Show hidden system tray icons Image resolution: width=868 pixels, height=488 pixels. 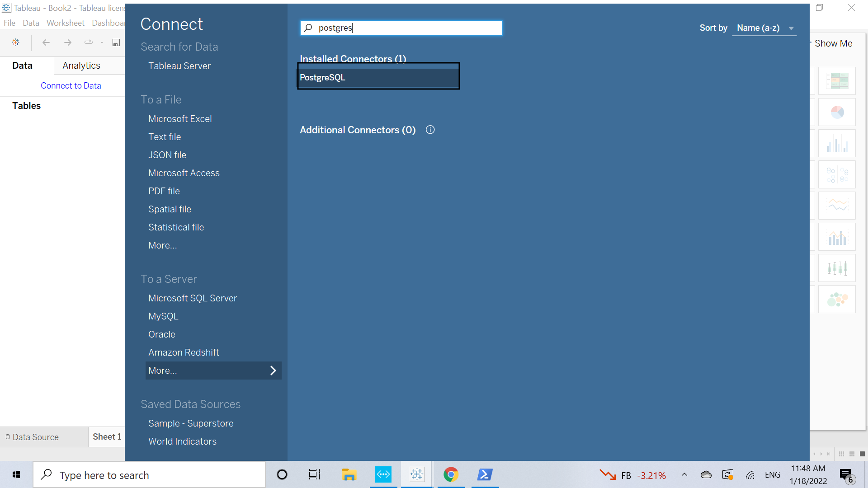[x=684, y=475]
